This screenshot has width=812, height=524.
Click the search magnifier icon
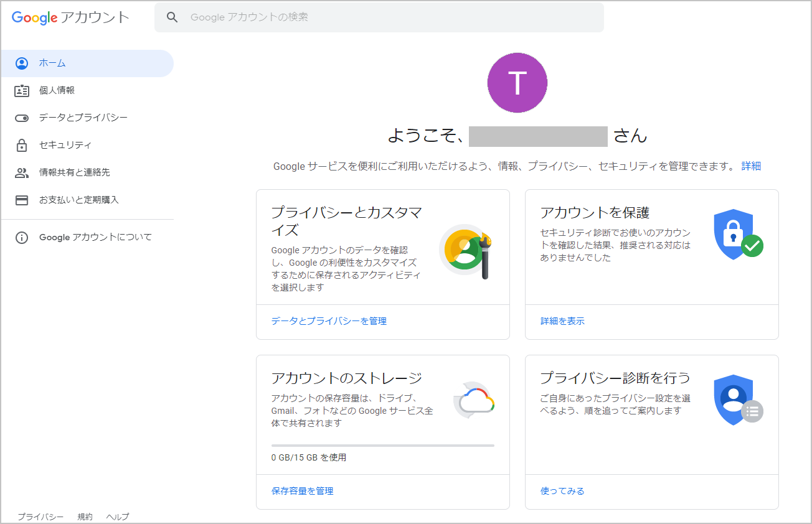pyautogui.click(x=172, y=17)
